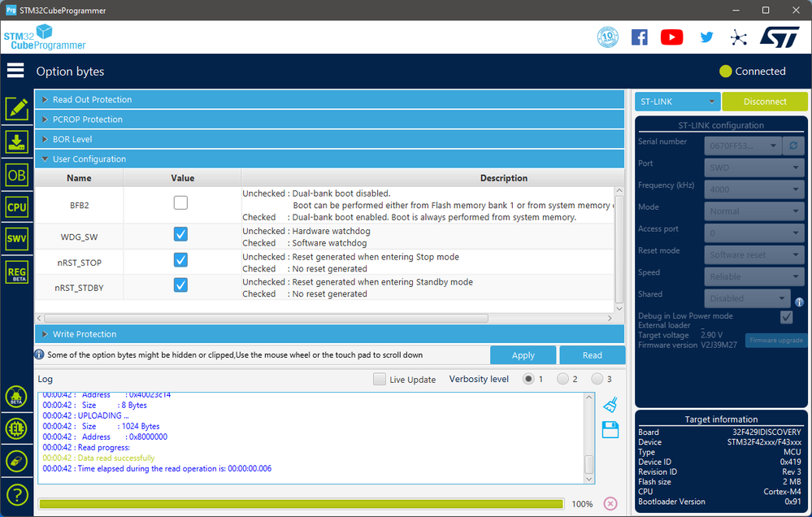Open the REG beta registers icon
Screen dimensions: 812x517
point(16,272)
